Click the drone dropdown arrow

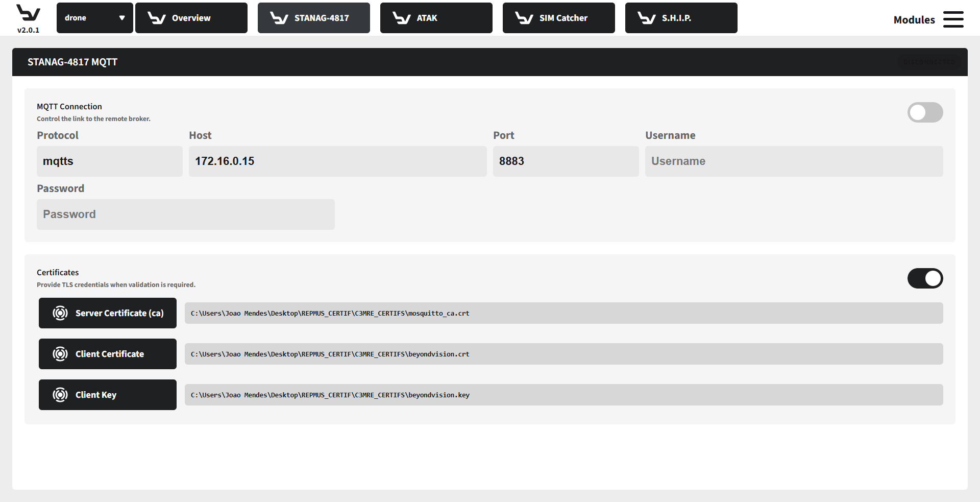122,18
